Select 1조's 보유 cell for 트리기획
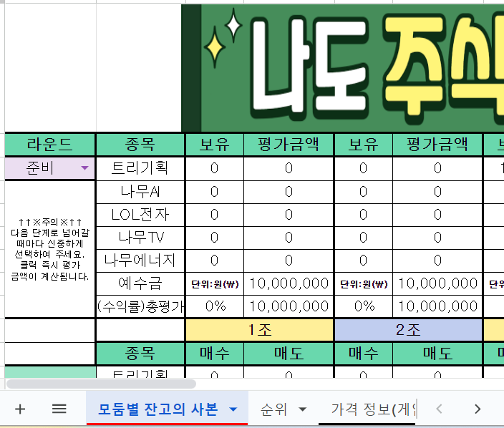 (x=214, y=168)
